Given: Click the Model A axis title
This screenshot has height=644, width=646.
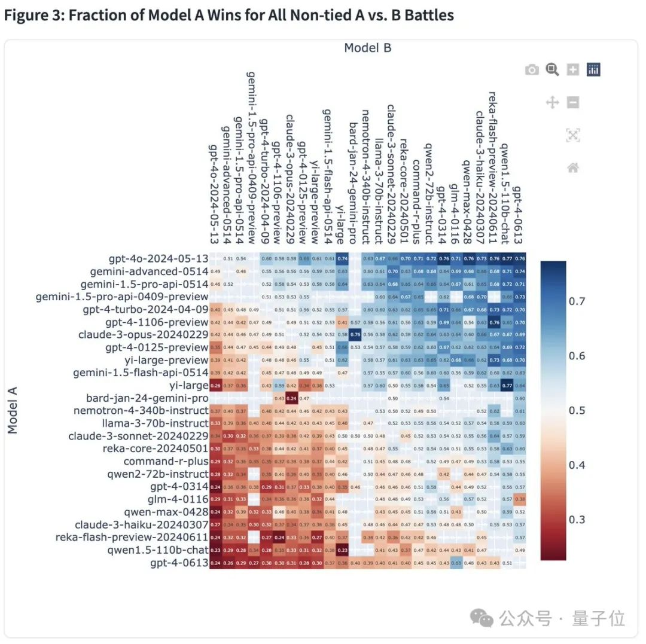Looking at the screenshot, I should coord(13,410).
